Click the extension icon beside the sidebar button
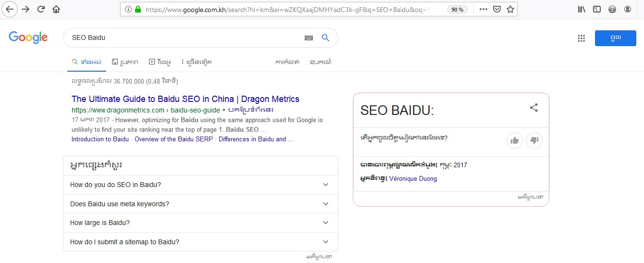 point(612,9)
